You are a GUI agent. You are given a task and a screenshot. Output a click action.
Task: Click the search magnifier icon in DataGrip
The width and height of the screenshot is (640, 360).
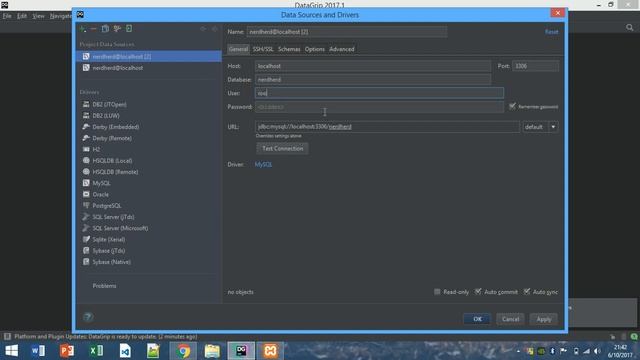pyautogui.click(x=630, y=27)
